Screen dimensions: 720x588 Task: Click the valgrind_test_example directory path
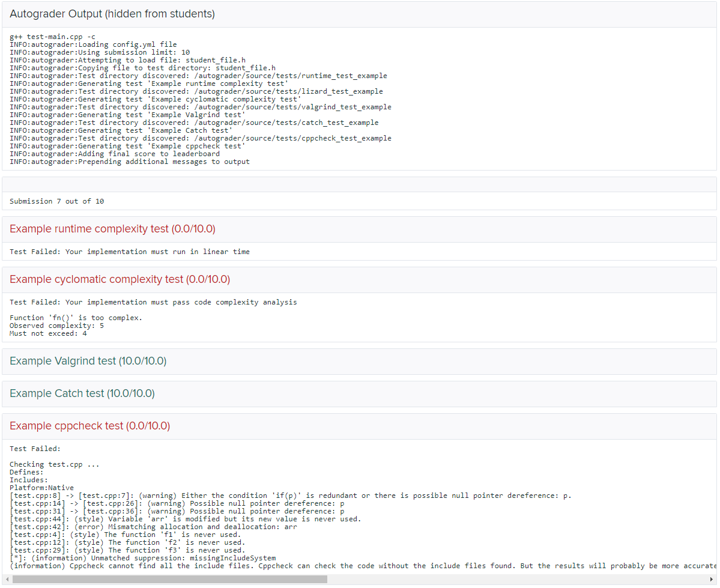click(201, 106)
